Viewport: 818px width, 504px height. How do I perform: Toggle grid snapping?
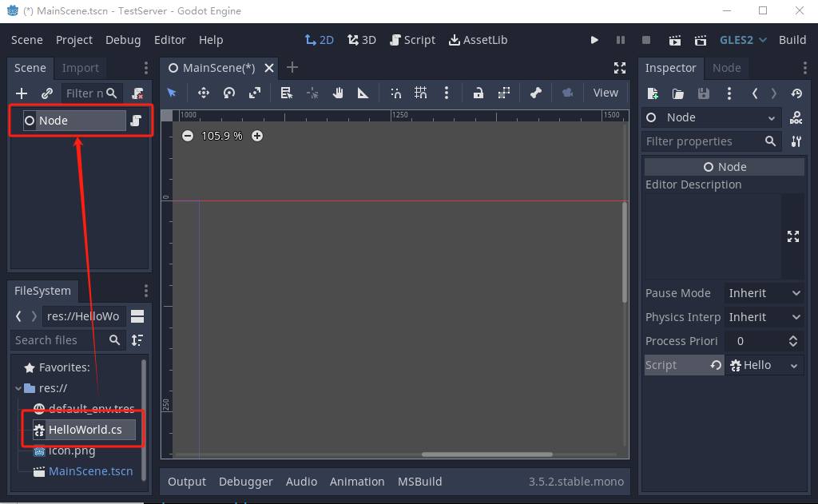coord(420,93)
